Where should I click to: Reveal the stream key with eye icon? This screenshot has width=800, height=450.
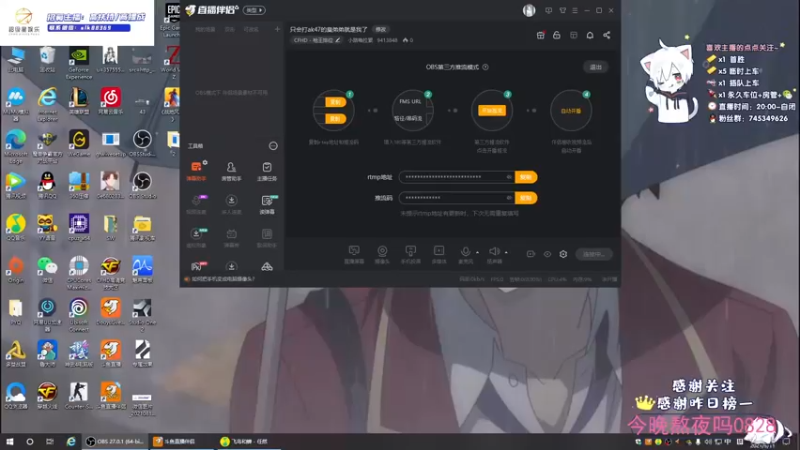[x=509, y=198]
